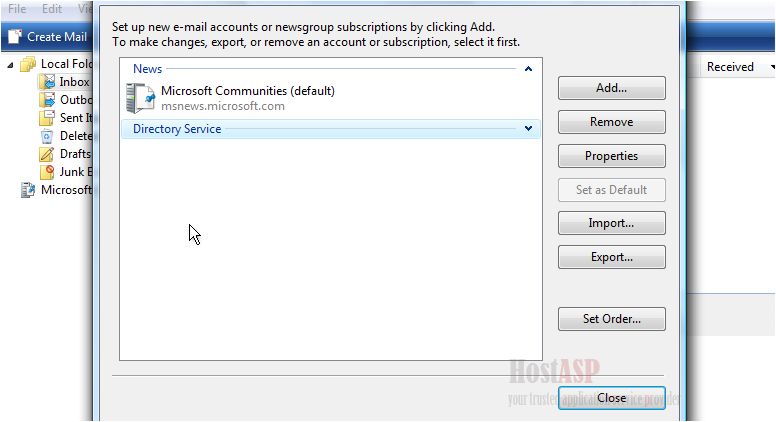
Task: Click the Remove account button
Action: point(612,122)
